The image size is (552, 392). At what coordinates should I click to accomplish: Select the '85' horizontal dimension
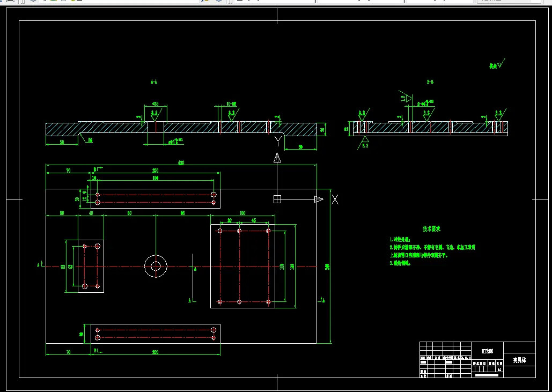(182, 213)
